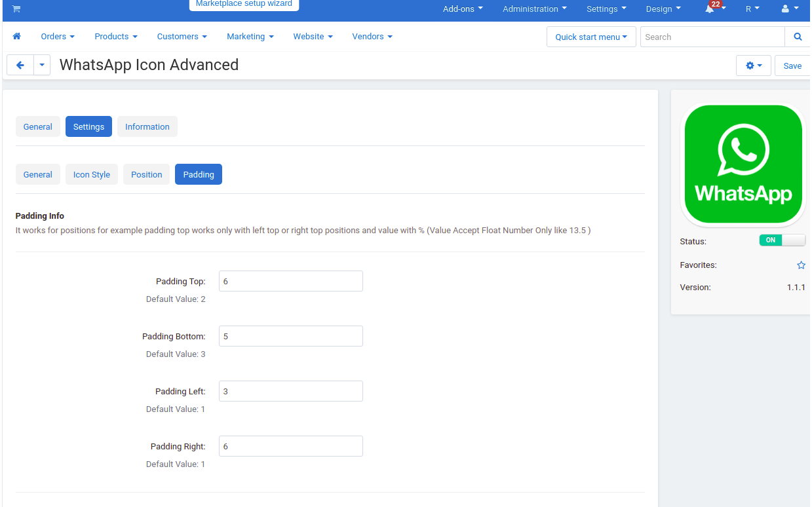The height and width of the screenshot is (507, 812).
Task: Click the WhatsApp add-on logo
Action: point(743,164)
